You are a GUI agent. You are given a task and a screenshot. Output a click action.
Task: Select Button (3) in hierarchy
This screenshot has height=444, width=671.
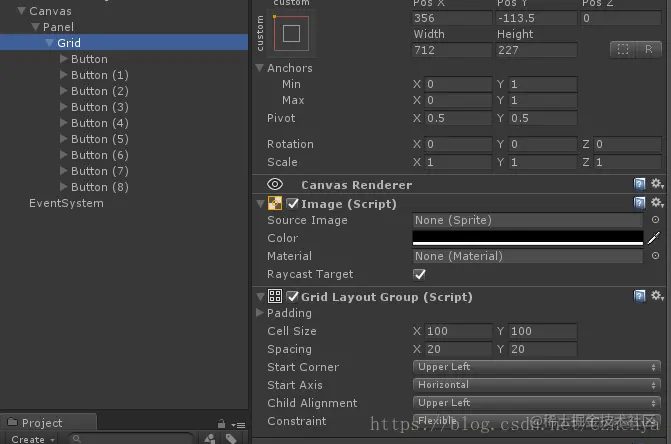pos(100,107)
